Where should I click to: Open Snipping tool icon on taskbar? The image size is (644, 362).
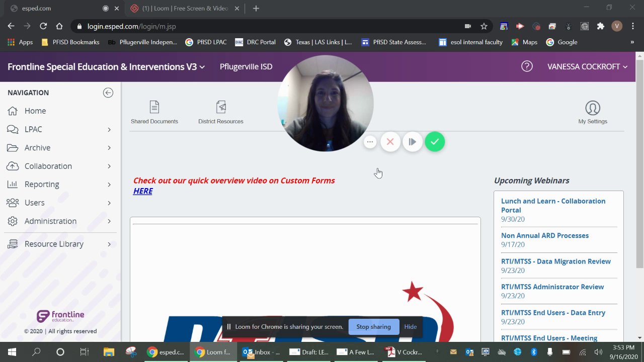[x=131, y=352]
